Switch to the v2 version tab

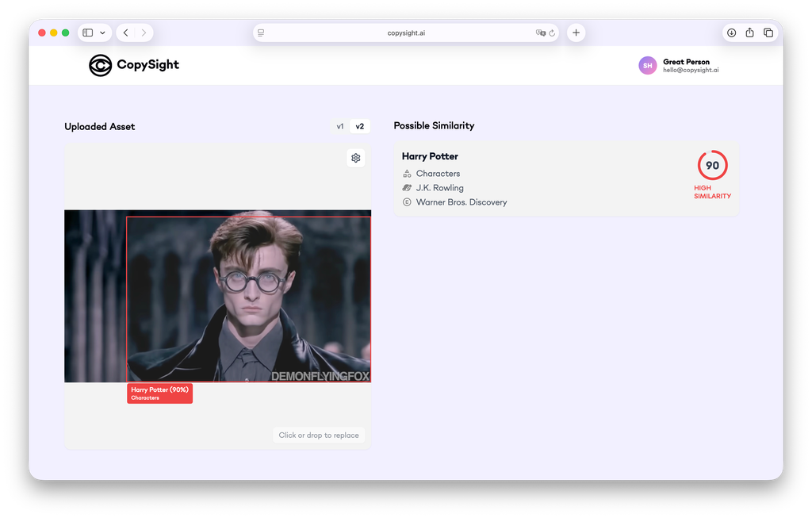pos(360,126)
